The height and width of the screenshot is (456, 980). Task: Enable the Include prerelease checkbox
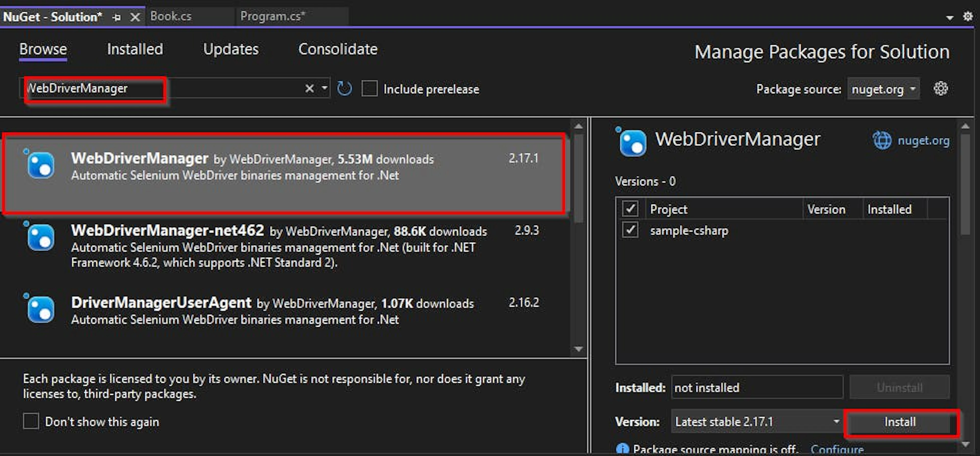(x=369, y=89)
